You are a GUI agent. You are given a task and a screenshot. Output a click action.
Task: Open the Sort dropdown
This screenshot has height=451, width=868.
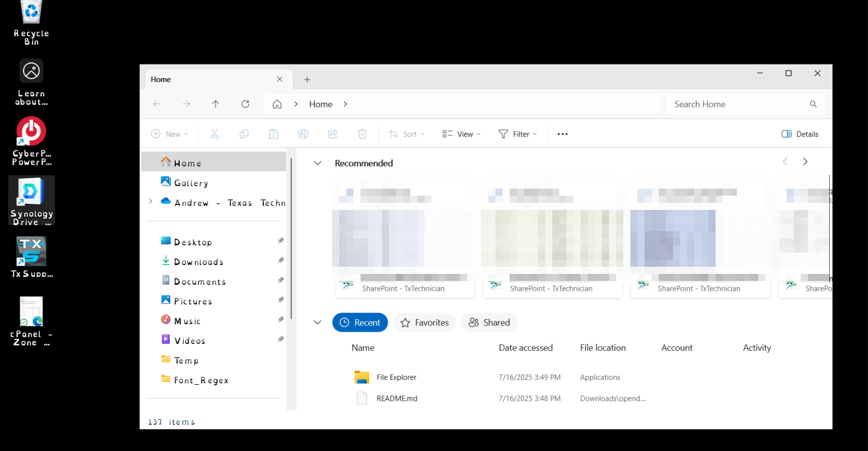[x=406, y=134]
